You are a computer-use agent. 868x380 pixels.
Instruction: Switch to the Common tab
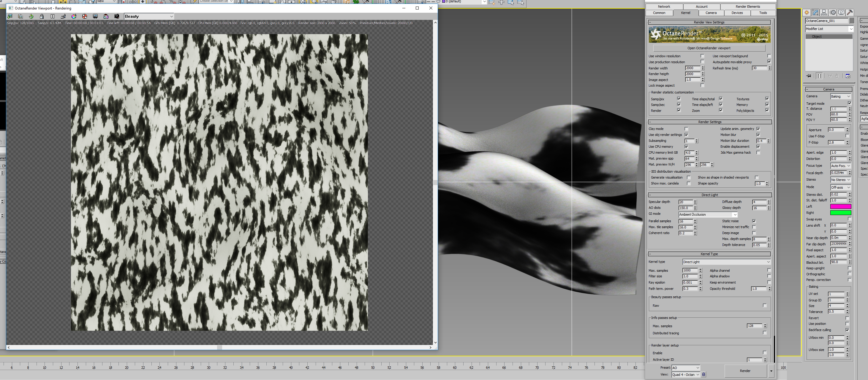659,13
